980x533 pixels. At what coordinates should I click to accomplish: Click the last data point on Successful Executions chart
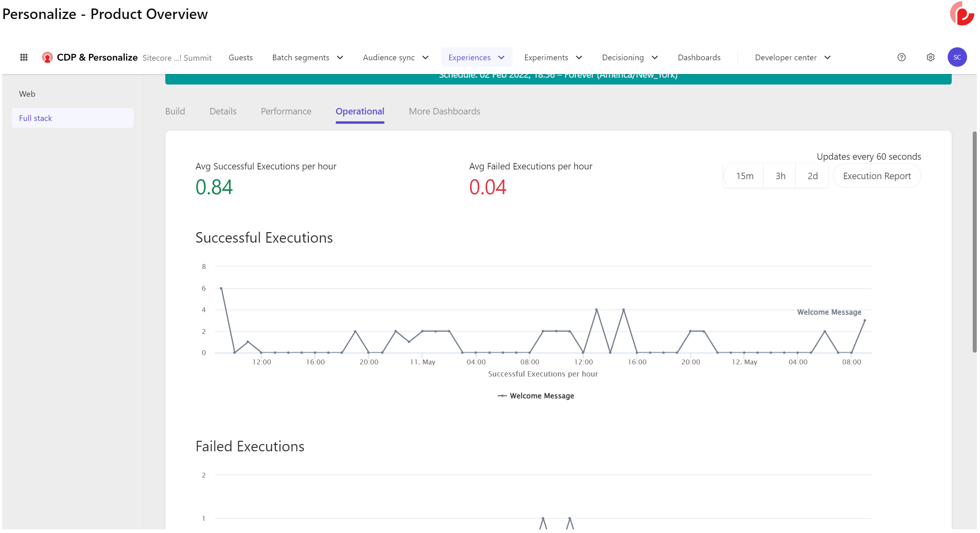(864, 320)
